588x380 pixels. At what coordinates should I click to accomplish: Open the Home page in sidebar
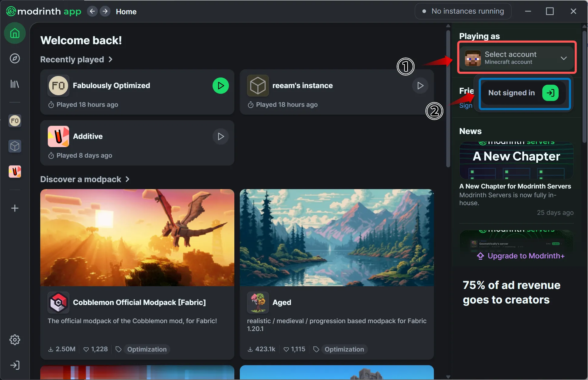15,33
